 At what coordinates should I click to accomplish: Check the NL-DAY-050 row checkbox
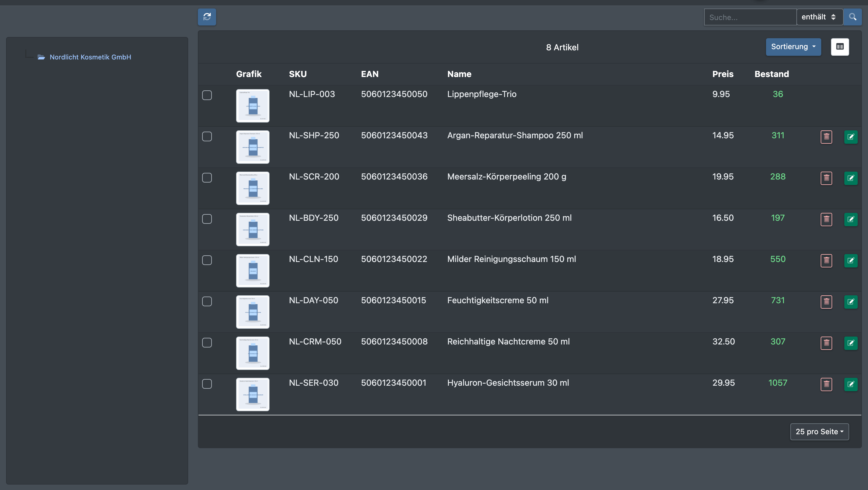click(x=207, y=301)
